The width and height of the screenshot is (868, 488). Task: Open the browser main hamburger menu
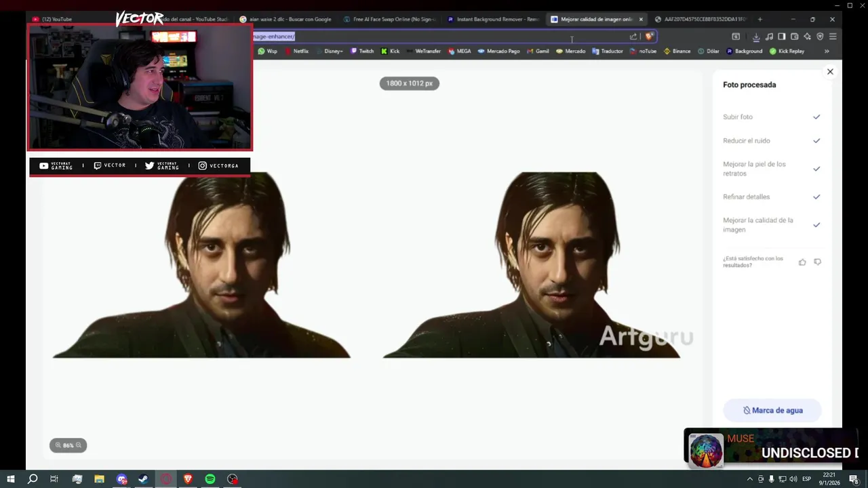pos(833,37)
